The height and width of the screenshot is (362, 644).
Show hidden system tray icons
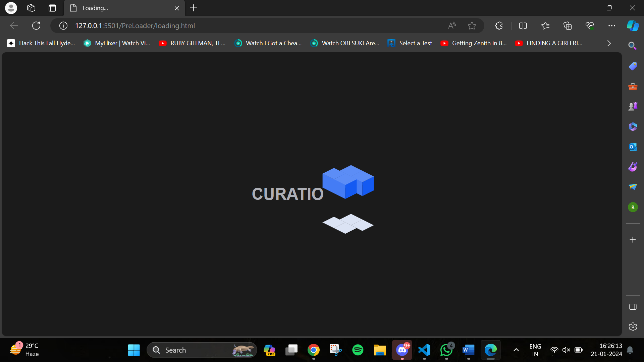516,350
